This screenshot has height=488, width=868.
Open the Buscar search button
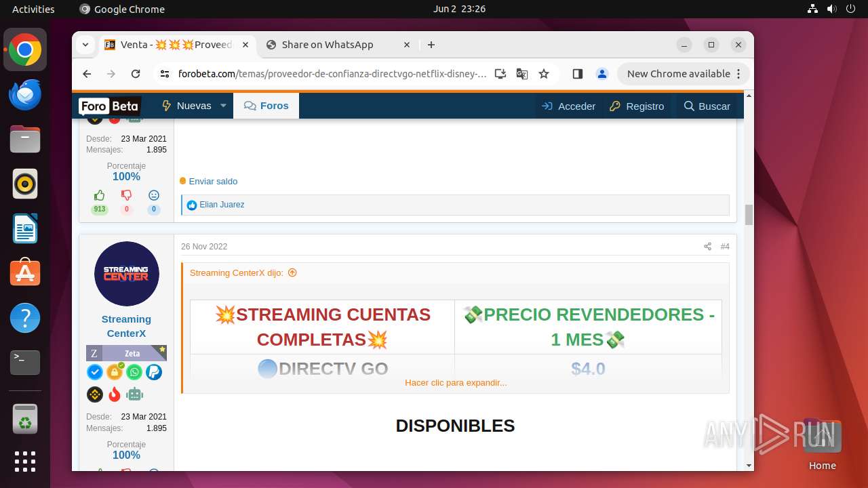[x=707, y=106]
